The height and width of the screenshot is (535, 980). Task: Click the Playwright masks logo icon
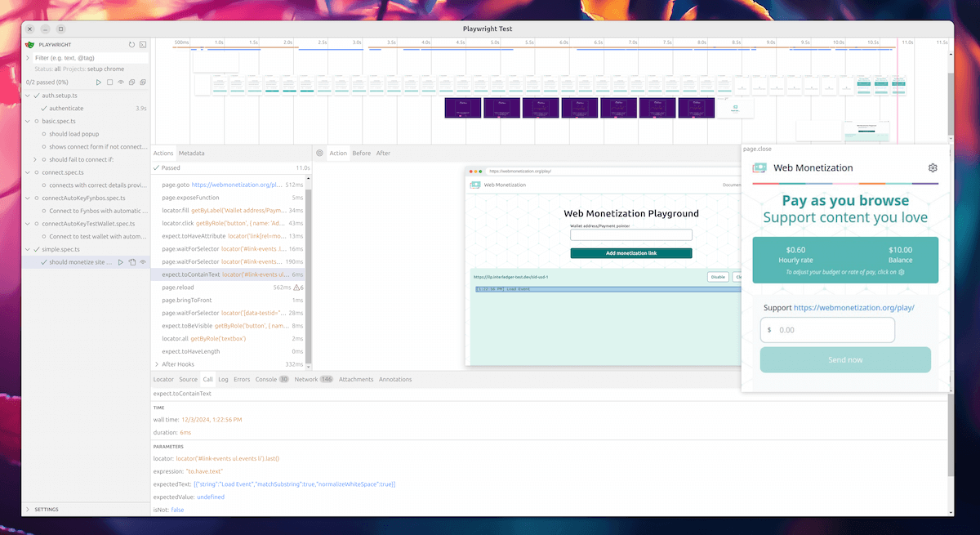[x=29, y=44]
